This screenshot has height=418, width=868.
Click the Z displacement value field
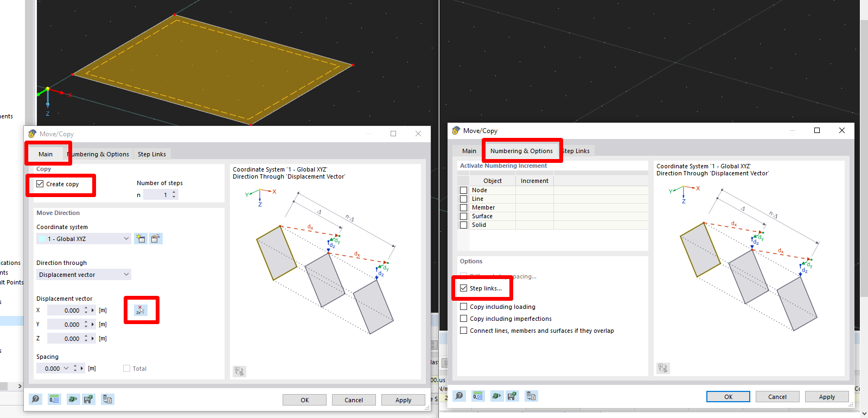[65, 339]
